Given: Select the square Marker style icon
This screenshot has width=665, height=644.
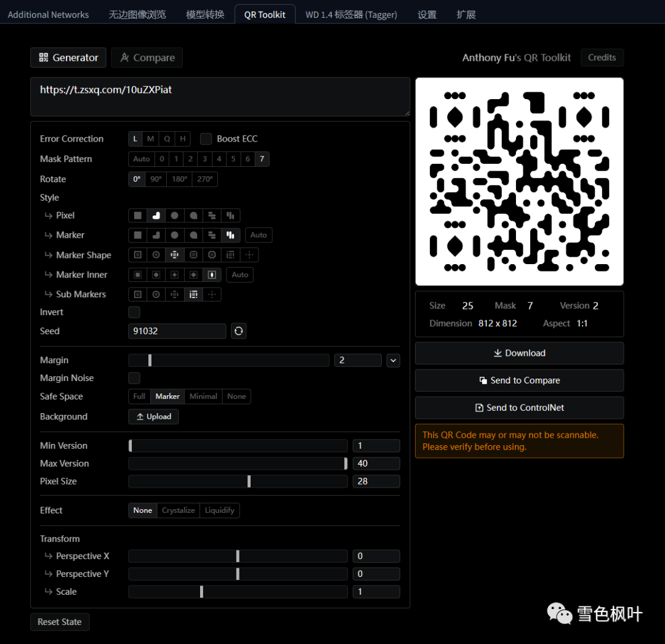Looking at the screenshot, I should (x=138, y=235).
